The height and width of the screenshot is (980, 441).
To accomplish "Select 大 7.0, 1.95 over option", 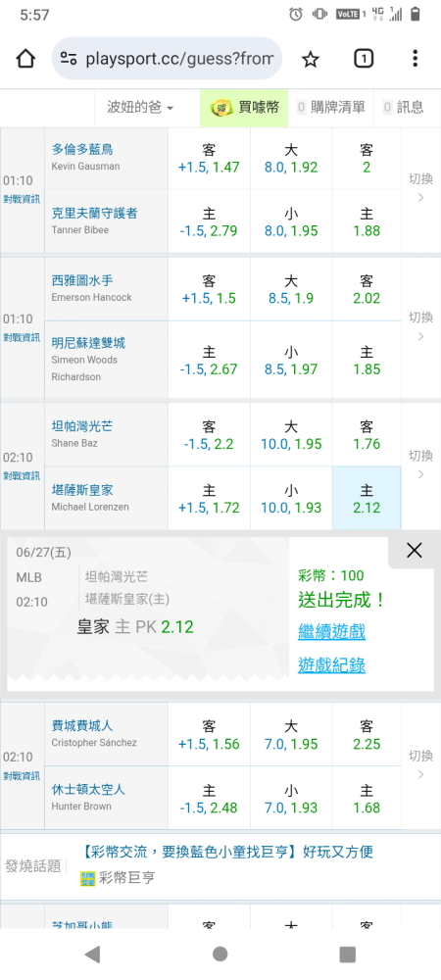I will [x=291, y=734].
